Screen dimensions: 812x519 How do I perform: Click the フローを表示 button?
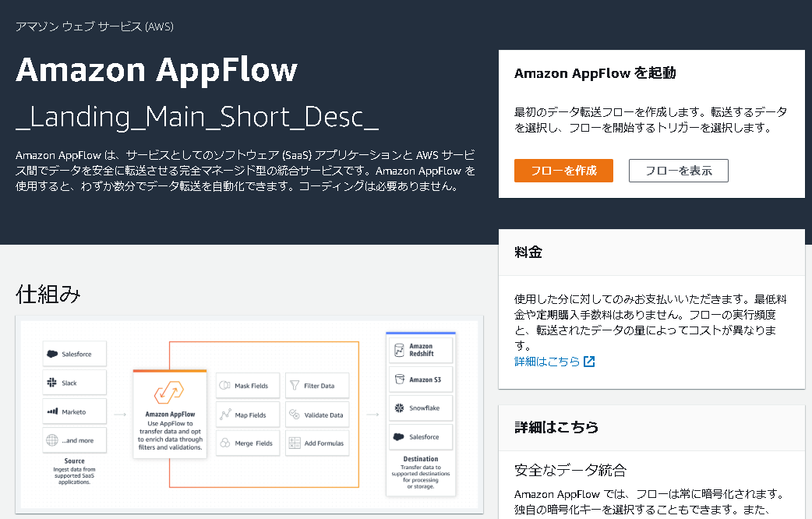click(678, 170)
